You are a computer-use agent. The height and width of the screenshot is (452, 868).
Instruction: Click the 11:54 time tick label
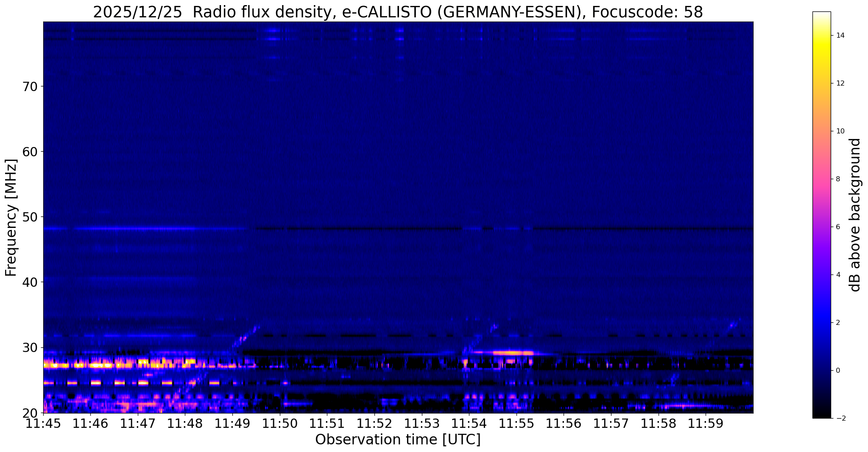coord(469,424)
